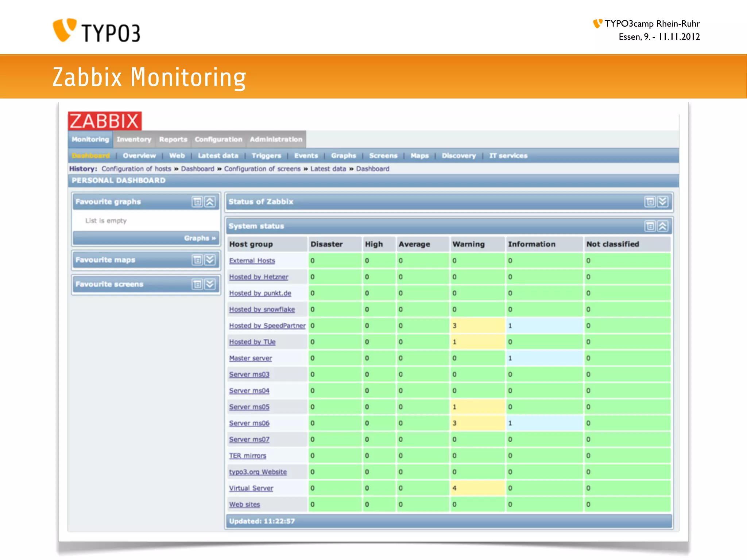
Task: Click the Graphs » link in Favourite graphs
Action: [200, 238]
